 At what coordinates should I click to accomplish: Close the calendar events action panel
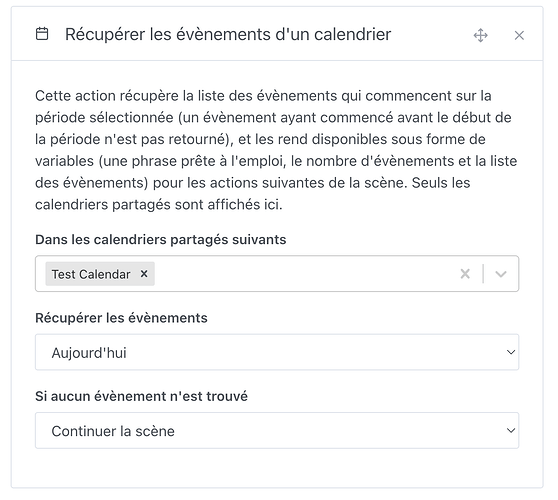coord(519,35)
